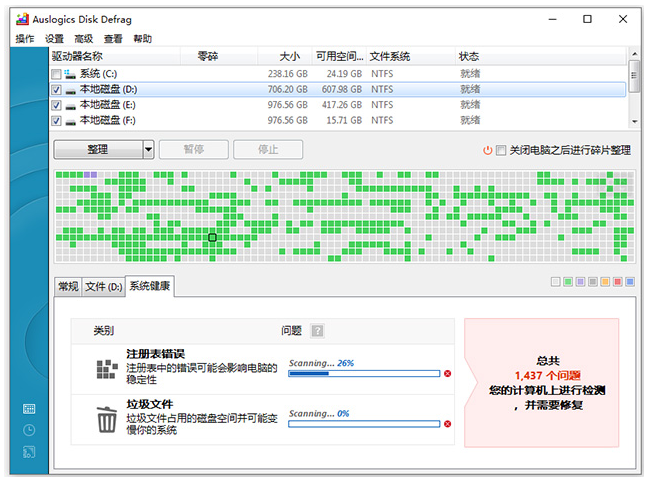Click the bottom sidebar scan icon
Screen dimensions: 650x480
(x=29, y=452)
